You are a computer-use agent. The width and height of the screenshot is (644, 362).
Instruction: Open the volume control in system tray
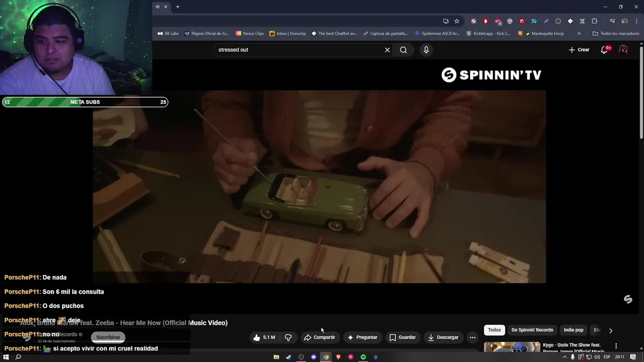point(597,357)
